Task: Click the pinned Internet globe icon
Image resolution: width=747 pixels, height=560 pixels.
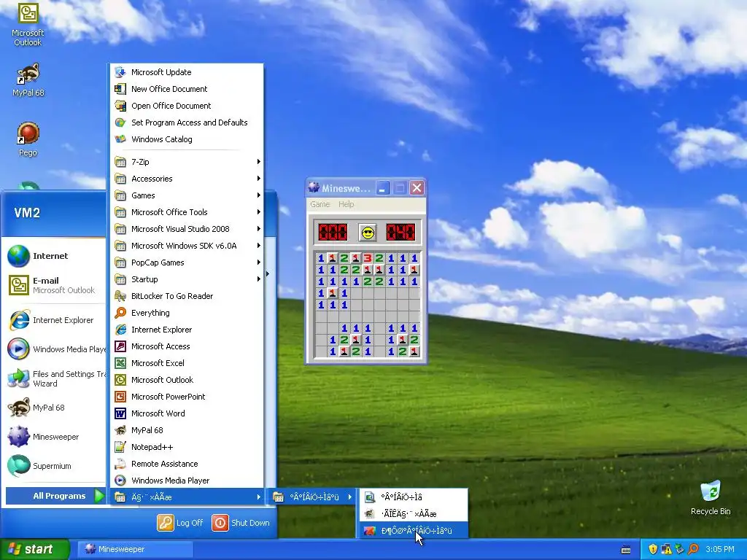Action: [18, 256]
